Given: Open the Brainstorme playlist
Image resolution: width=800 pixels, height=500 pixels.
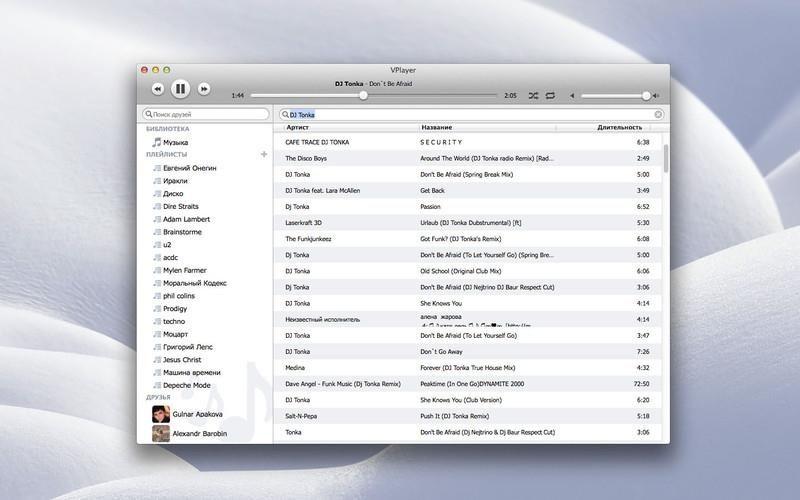Looking at the screenshot, I should 182,232.
